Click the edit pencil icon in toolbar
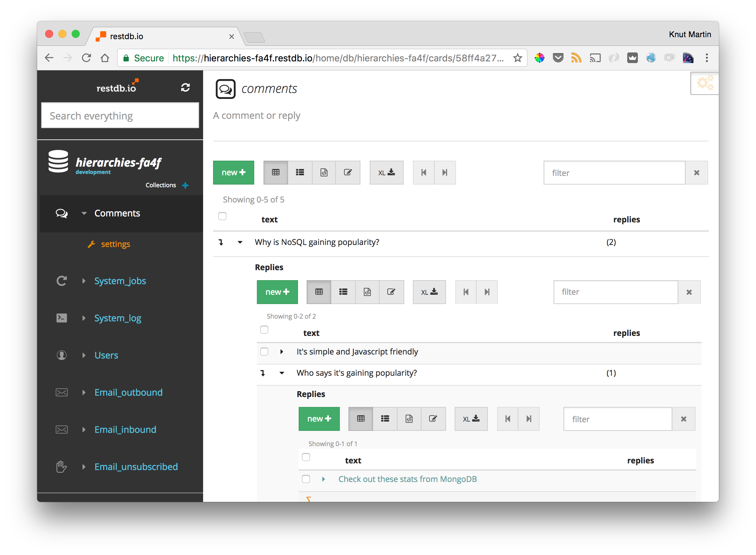756x555 pixels. click(347, 173)
